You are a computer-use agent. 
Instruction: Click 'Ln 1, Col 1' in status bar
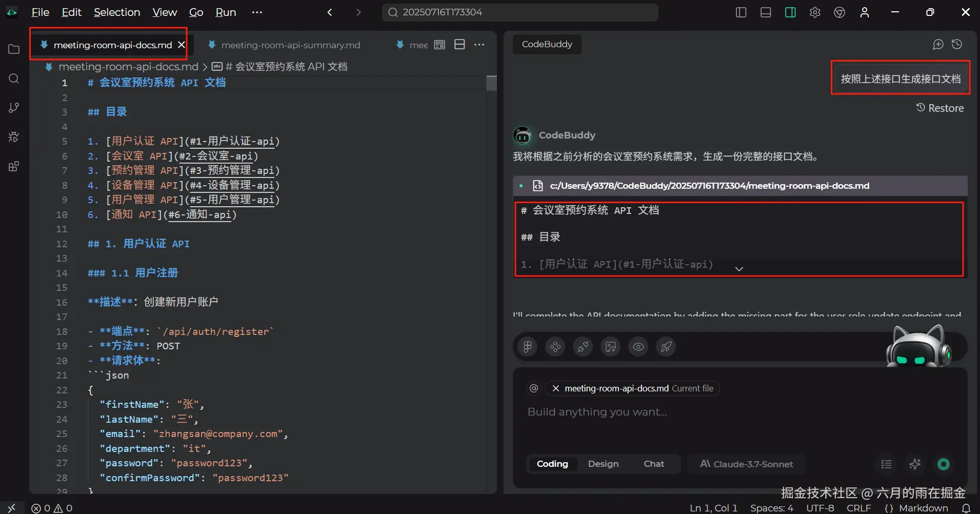click(713, 508)
